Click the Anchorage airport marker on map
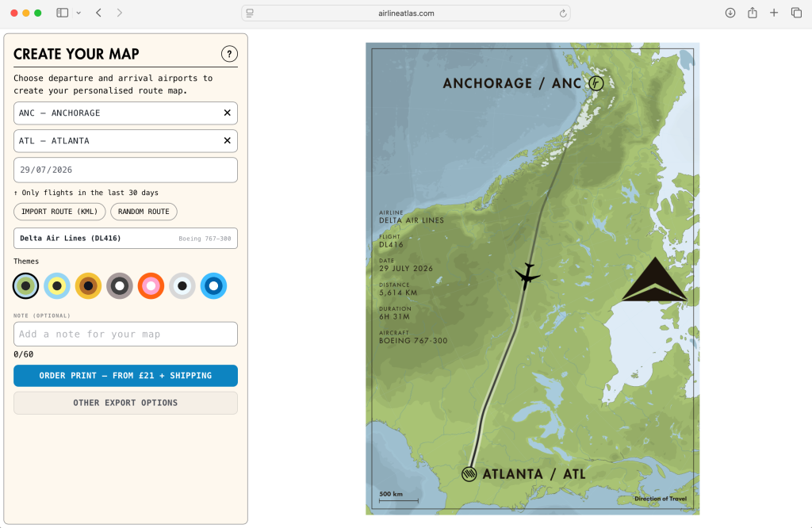The width and height of the screenshot is (812, 528). [596, 83]
